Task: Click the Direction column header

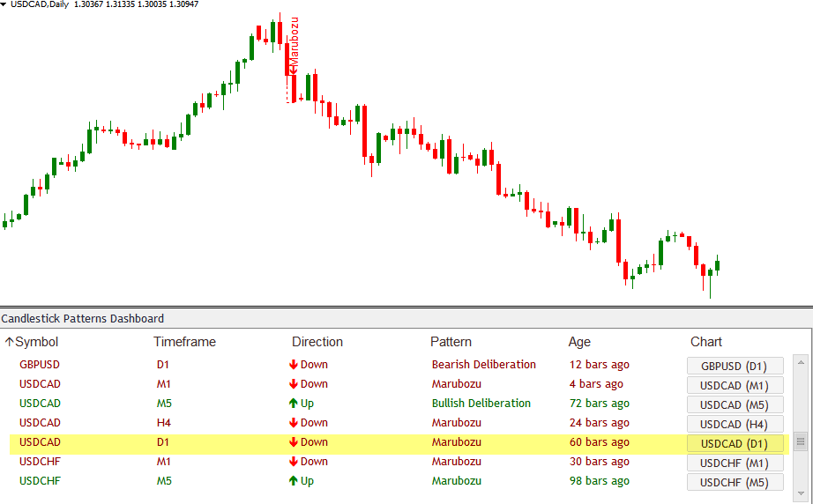Action: point(317,342)
